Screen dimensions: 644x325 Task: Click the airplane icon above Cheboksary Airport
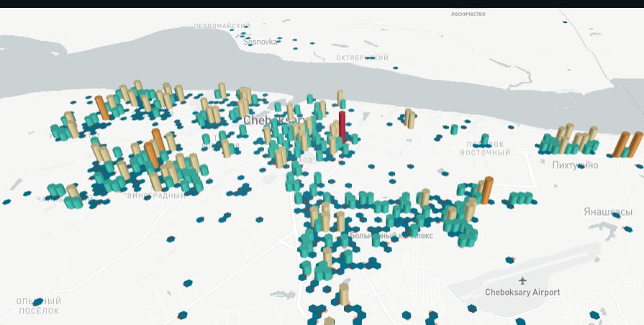[522, 280]
